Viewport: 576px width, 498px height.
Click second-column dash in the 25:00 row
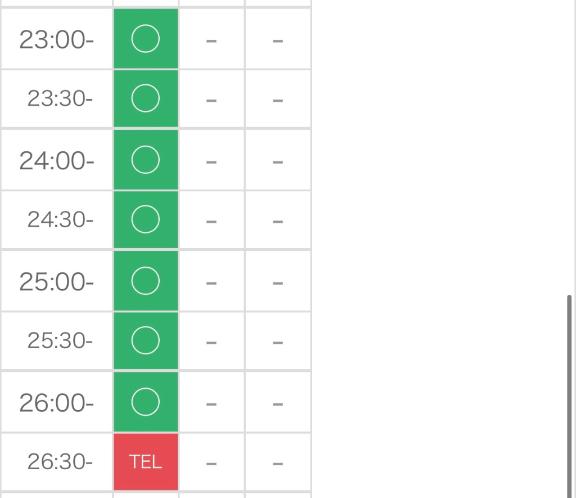coord(211,283)
